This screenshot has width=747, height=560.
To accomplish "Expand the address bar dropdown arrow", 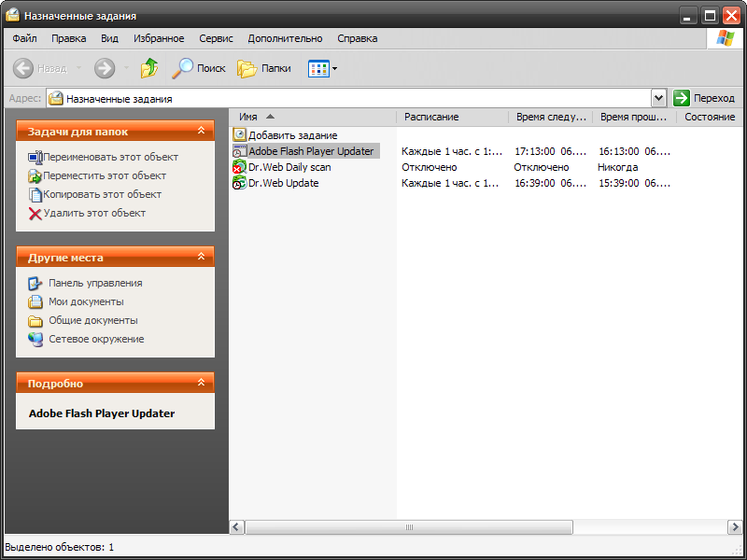I will [659, 98].
